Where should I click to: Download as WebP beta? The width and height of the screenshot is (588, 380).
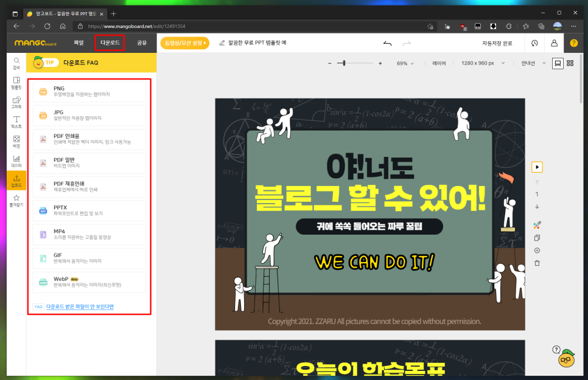click(89, 282)
